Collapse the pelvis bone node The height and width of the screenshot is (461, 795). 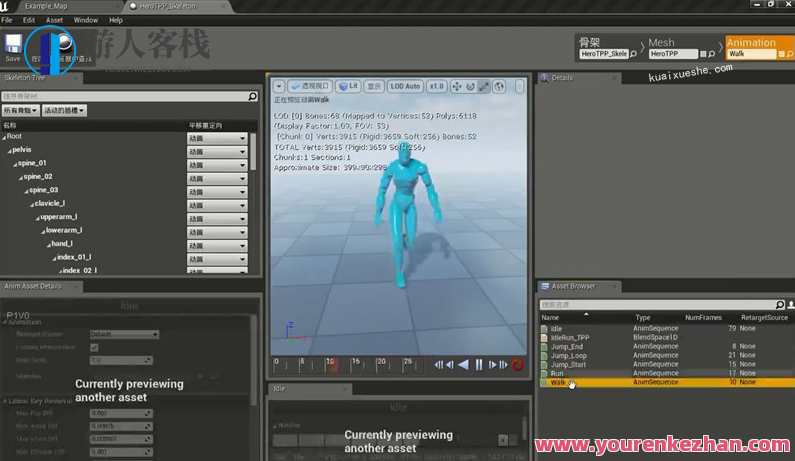point(10,151)
